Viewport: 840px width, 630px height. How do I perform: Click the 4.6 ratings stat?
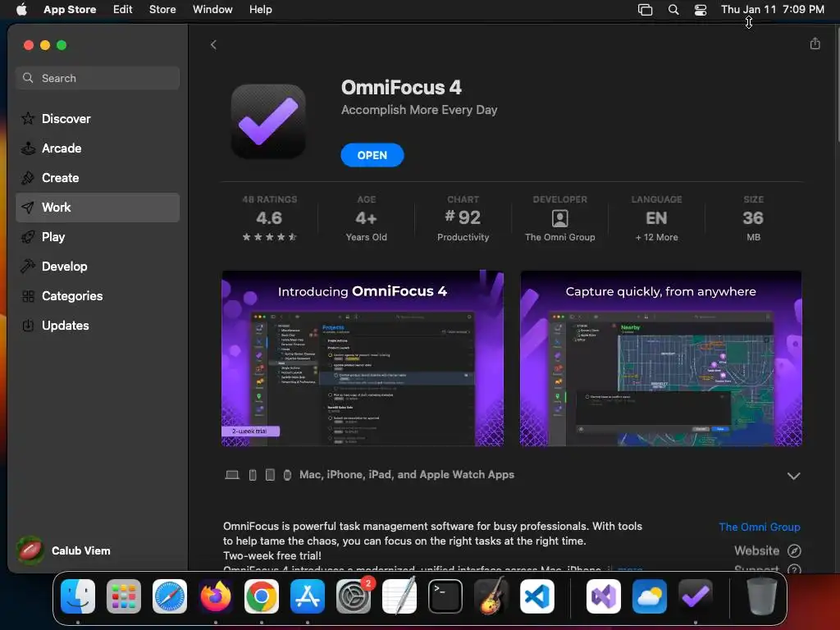pyautogui.click(x=269, y=218)
